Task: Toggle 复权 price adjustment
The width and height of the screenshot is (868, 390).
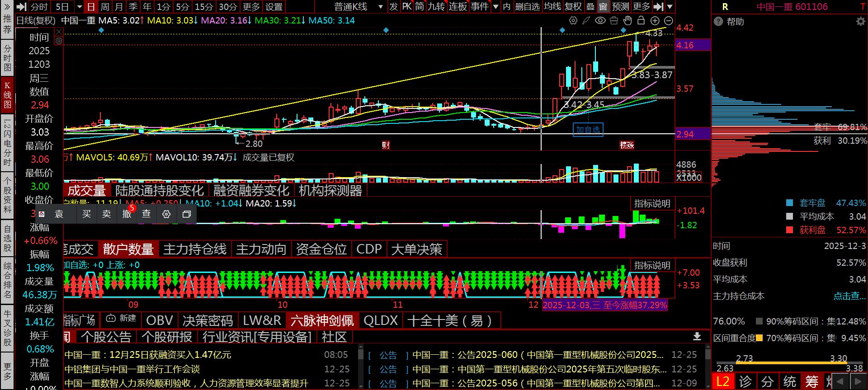Action: 573,6
